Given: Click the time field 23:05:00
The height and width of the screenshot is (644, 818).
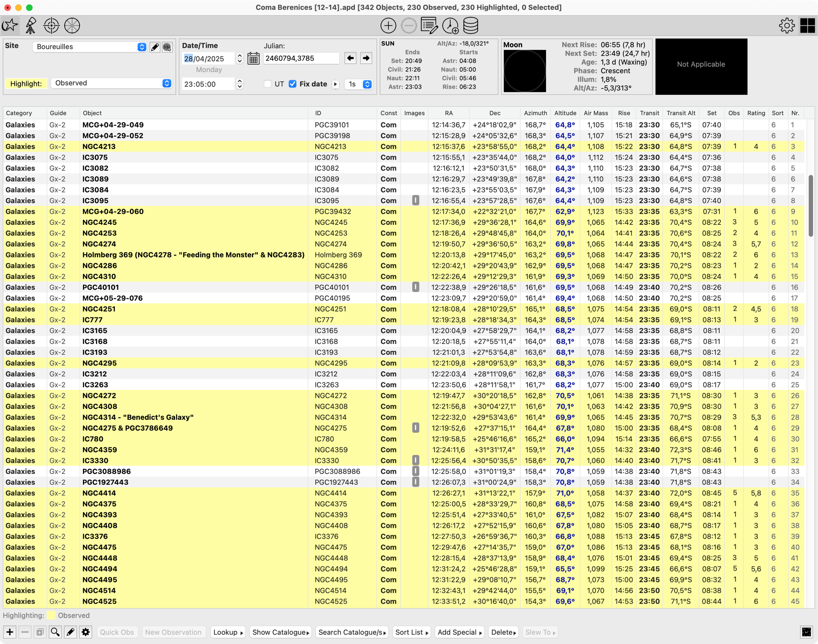Looking at the screenshot, I should pyautogui.click(x=209, y=84).
